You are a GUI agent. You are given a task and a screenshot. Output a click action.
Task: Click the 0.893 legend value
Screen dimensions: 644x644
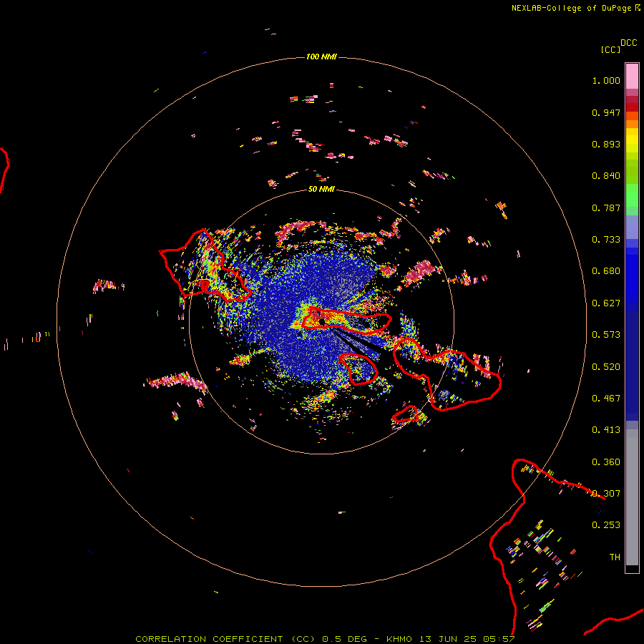(x=606, y=144)
